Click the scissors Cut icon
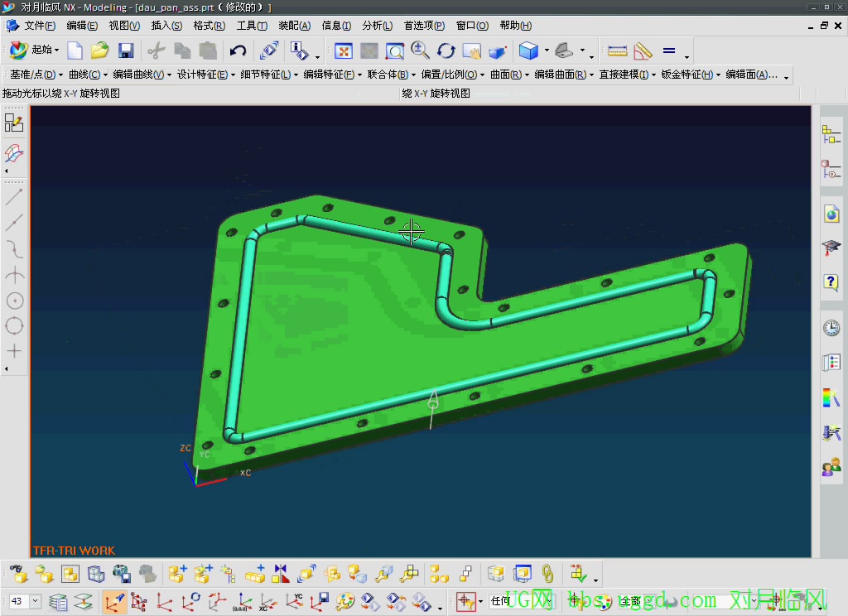The width and height of the screenshot is (848, 616). coord(157,51)
